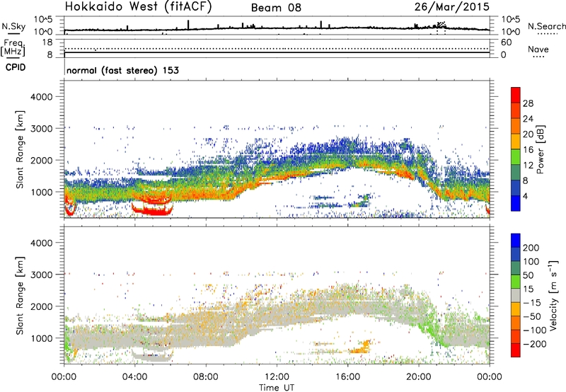Viewport: 566px width, 392px height.
Task: Click the 'N.Sky' legend label
Action: coord(13,26)
